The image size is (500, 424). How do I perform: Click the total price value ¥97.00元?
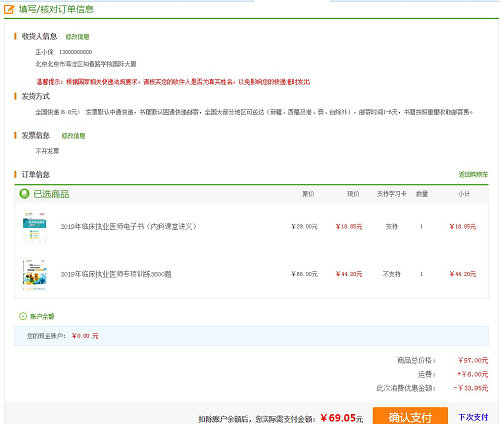[473, 360]
